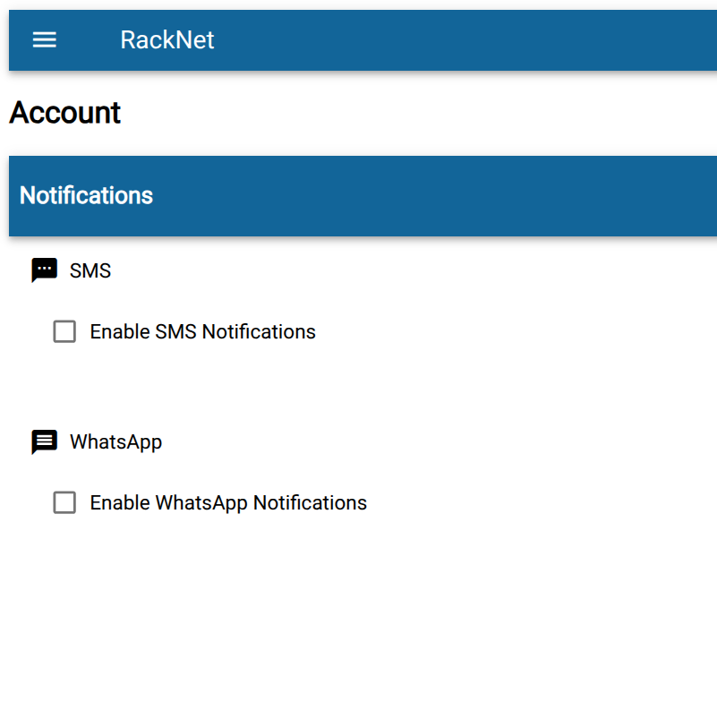Select the WhatsApp section label

[x=116, y=442]
